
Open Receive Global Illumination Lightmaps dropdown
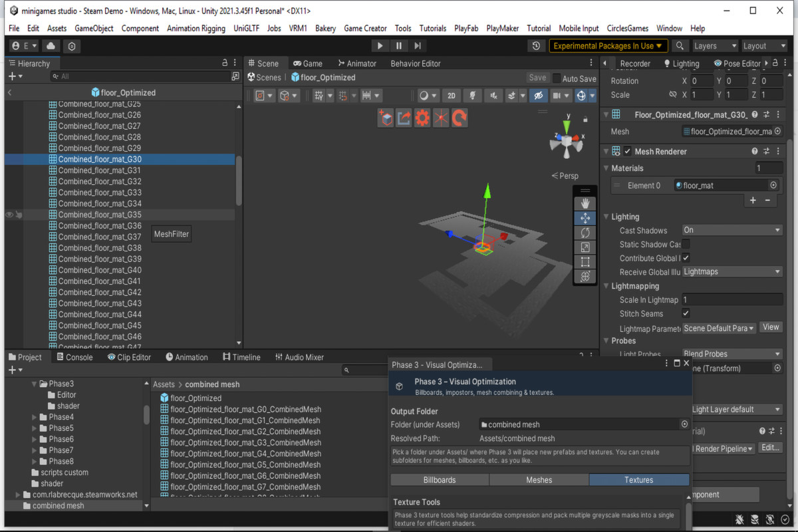click(x=732, y=271)
